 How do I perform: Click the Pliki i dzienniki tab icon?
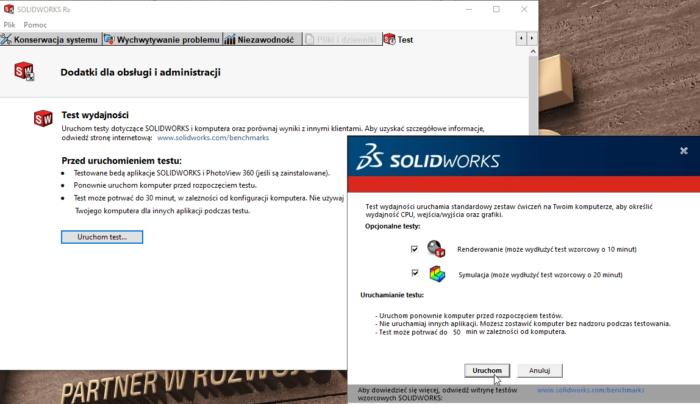coord(309,39)
